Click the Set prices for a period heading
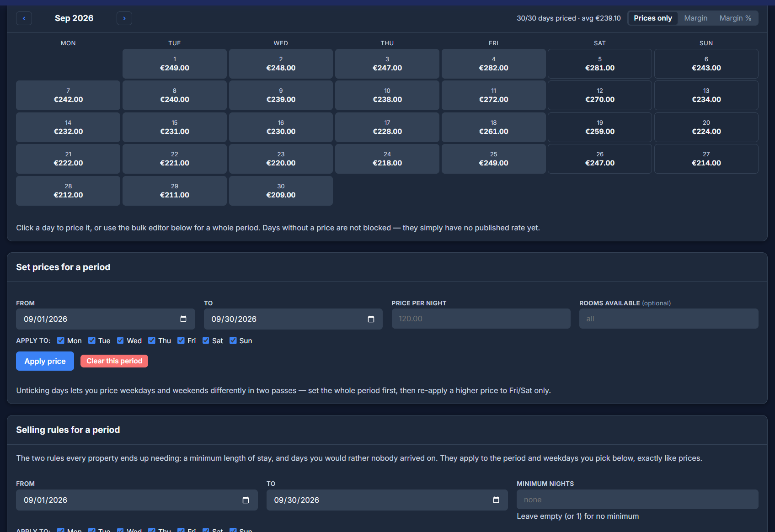 63,267
